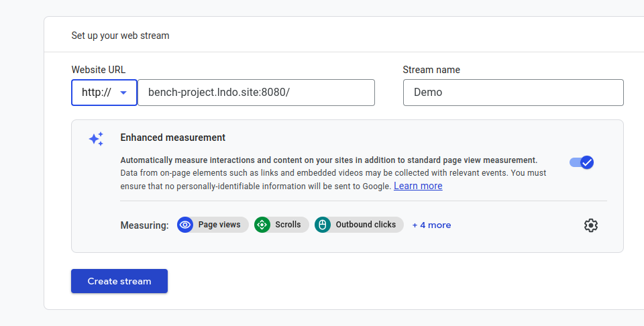Open the Learn more link
The height and width of the screenshot is (326, 644).
click(x=418, y=186)
